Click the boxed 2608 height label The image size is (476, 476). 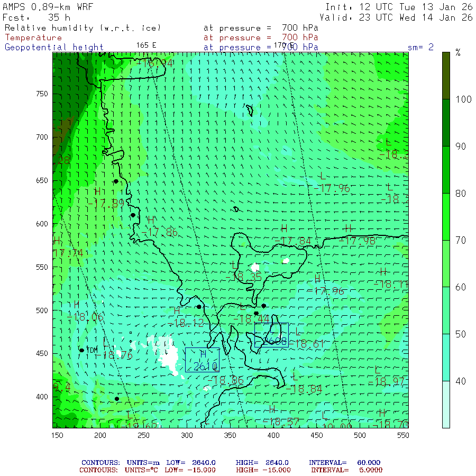coord(271,335)
